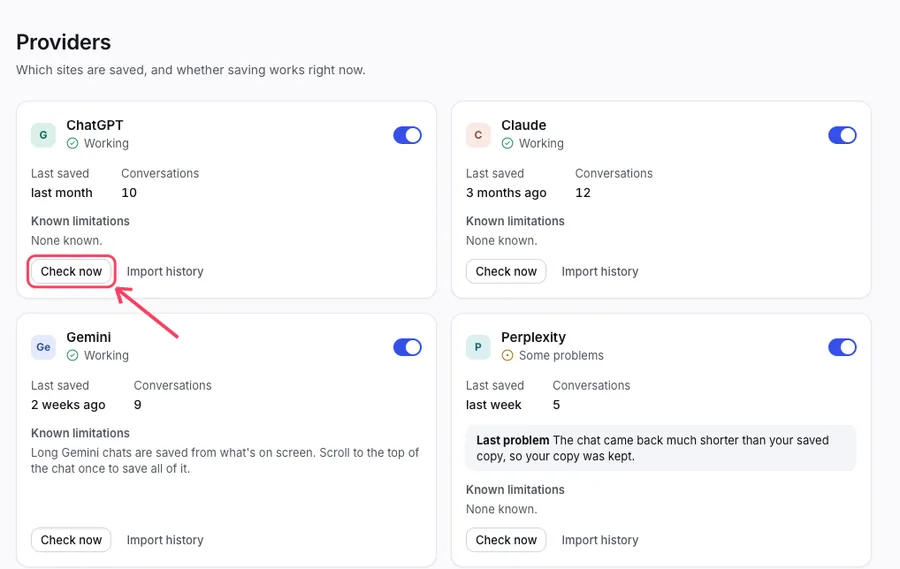Viewport: 900px width, 569px height.
Task: Click the 'Which sites are saved' subtitle
Action: click(x=191, y=70)
